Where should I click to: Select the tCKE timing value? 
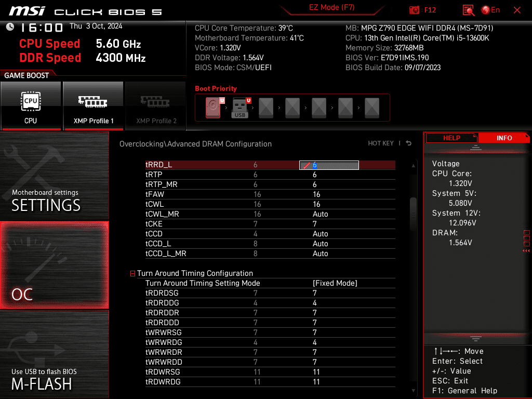click(x=314, y=224)
